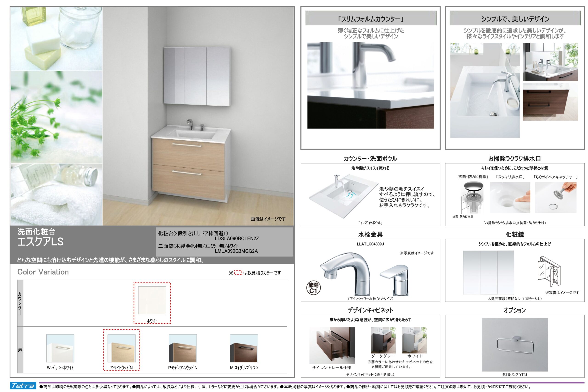Viewport: 588px width, 392px height.
Task: Click the 木製三面鏡(照明なし・エコミラーなし) caption
Action: [x=515, y=299]
